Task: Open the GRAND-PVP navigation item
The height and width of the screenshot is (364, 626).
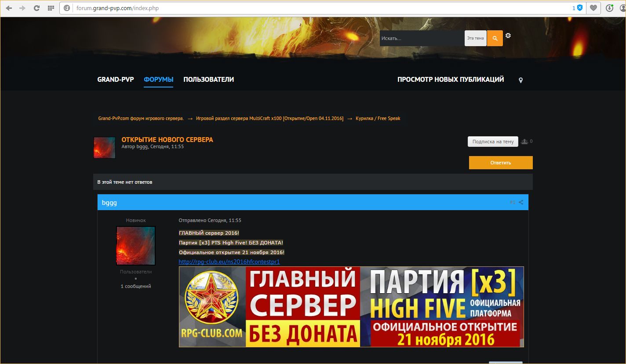Action: [116, 80]
